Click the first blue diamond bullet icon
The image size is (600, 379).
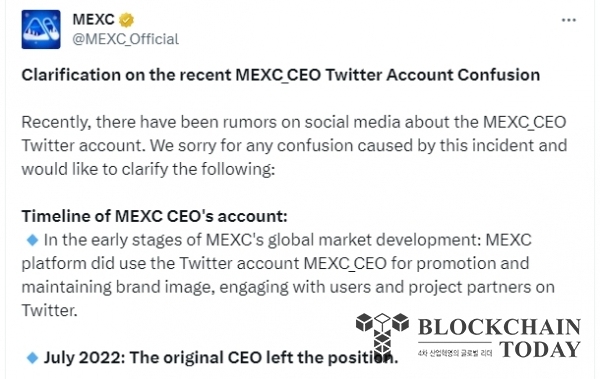coord(33,240)
